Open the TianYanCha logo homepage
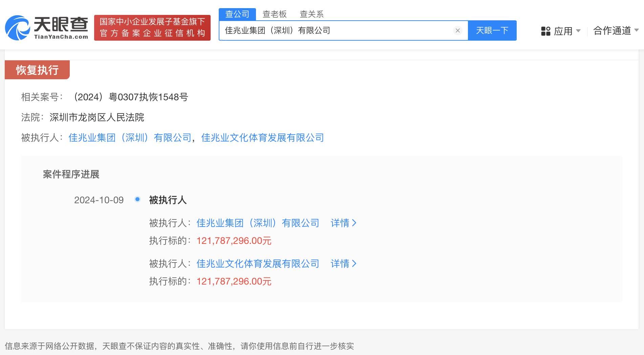This screenshot has width=644, height=355. tap(47, 28)
